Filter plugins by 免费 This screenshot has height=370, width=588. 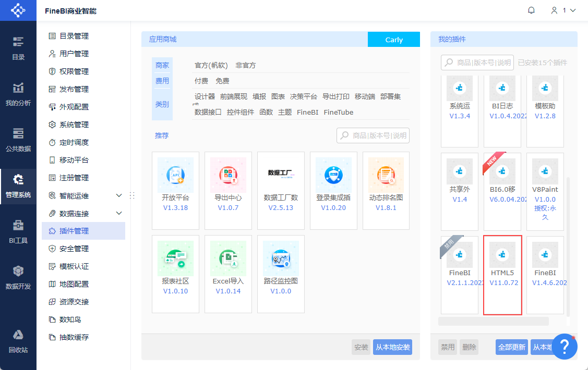point(222,81)
